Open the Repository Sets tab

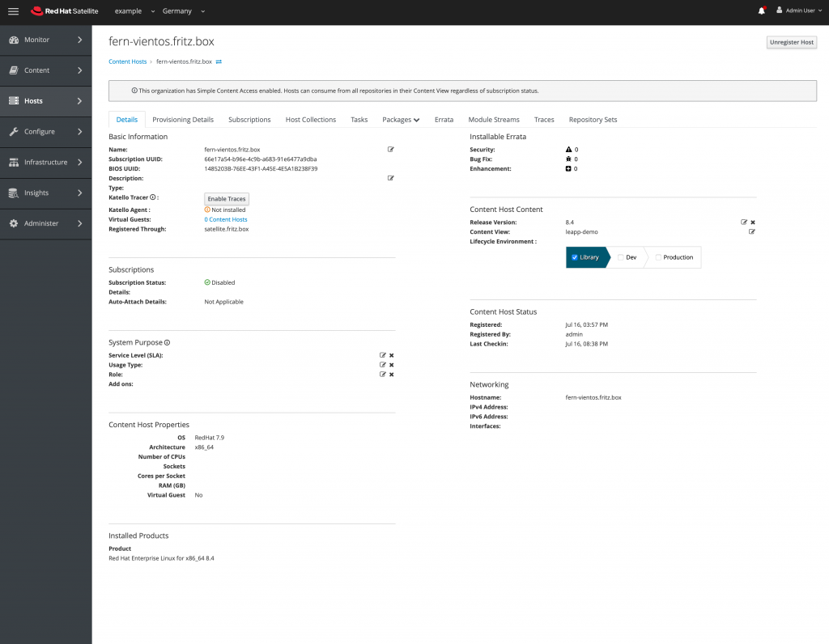pyautogui.click(x=593, y=120)
